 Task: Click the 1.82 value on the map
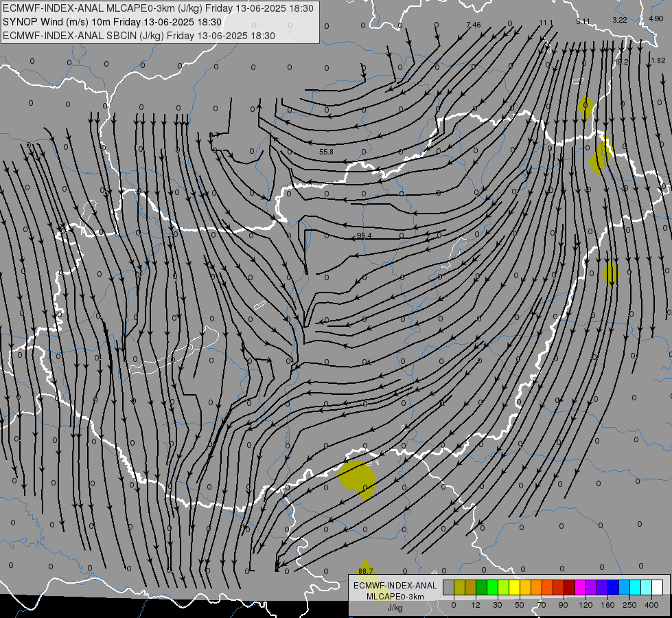click(x=658, y=61)
